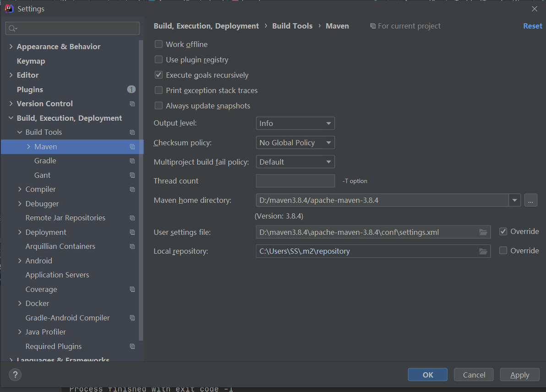Click the project-level icon on Gant row
This screenshot has width=546, height=392.
pos(132,175)
